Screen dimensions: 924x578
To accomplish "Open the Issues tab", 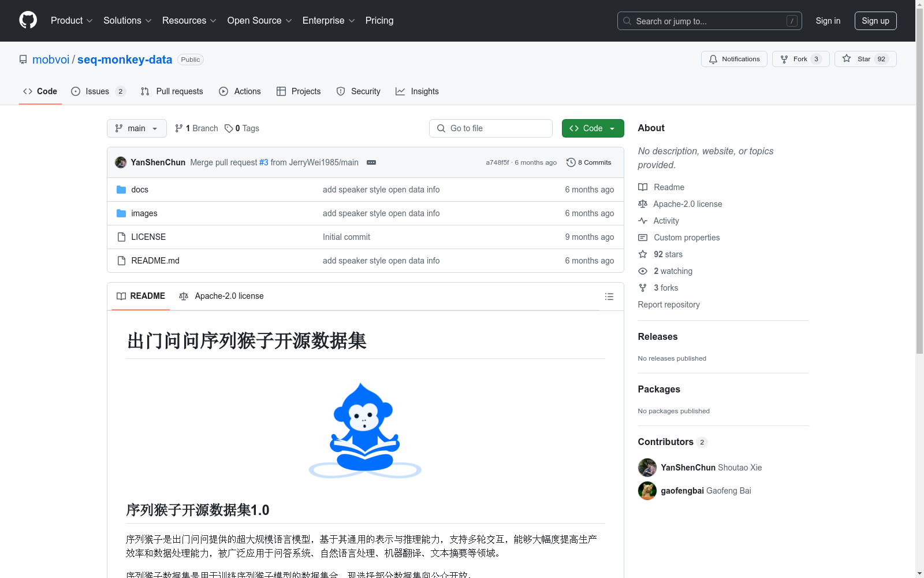I will point(98,91).
